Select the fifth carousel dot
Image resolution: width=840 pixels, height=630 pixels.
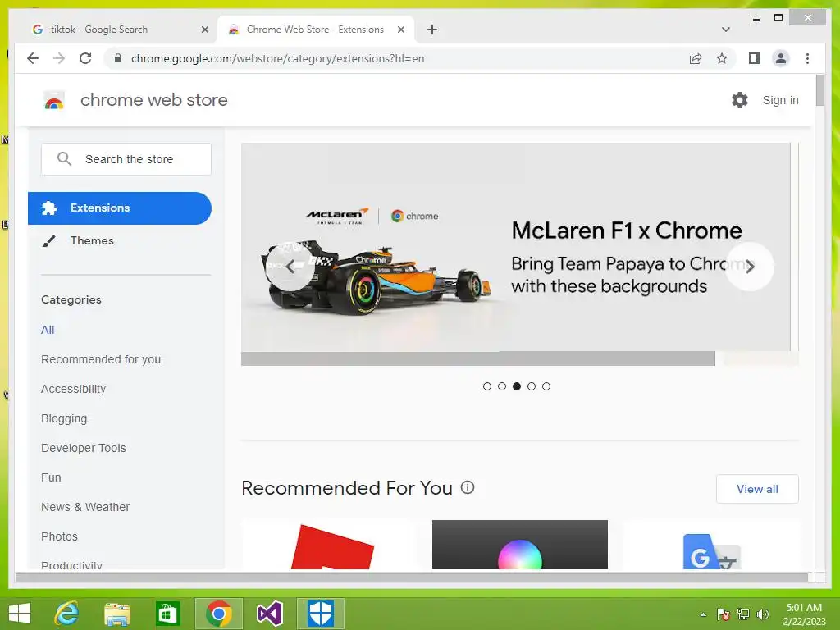click(546, 386)
